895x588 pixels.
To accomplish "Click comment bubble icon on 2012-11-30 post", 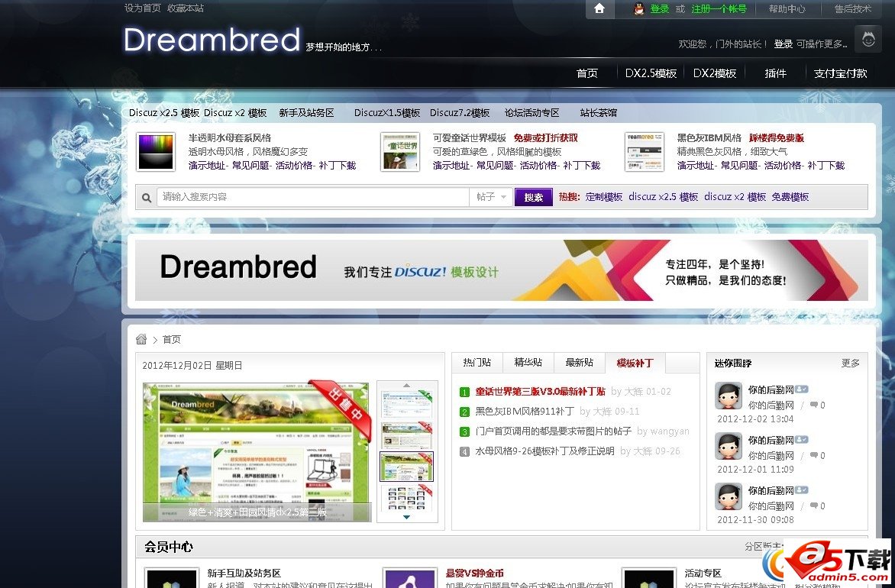I will click(813, 506).
